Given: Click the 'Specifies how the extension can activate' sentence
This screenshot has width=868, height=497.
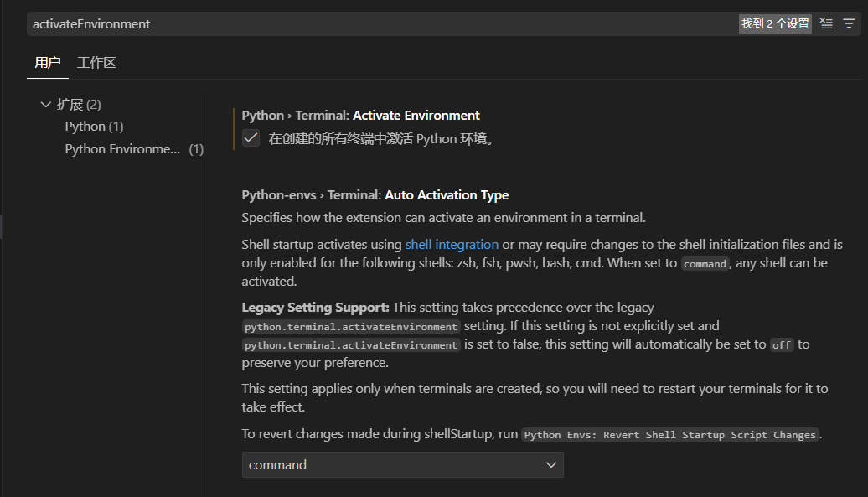Looking at the screenshot, I should coord(443,218).
